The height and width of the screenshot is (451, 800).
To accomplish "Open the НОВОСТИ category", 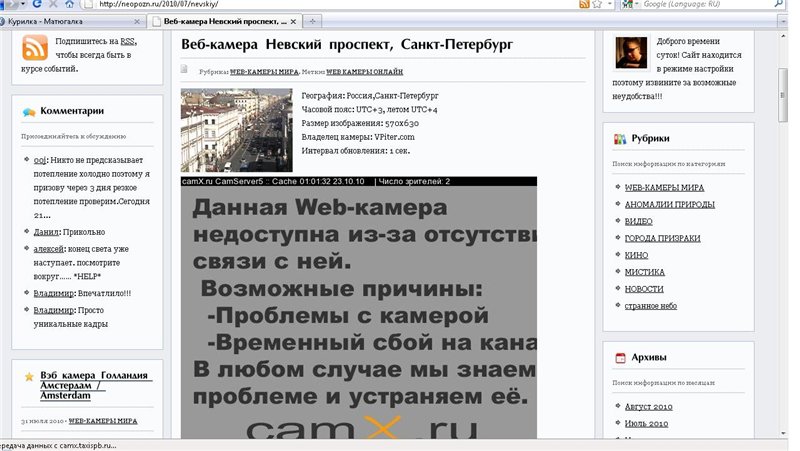I will point(644,289).
